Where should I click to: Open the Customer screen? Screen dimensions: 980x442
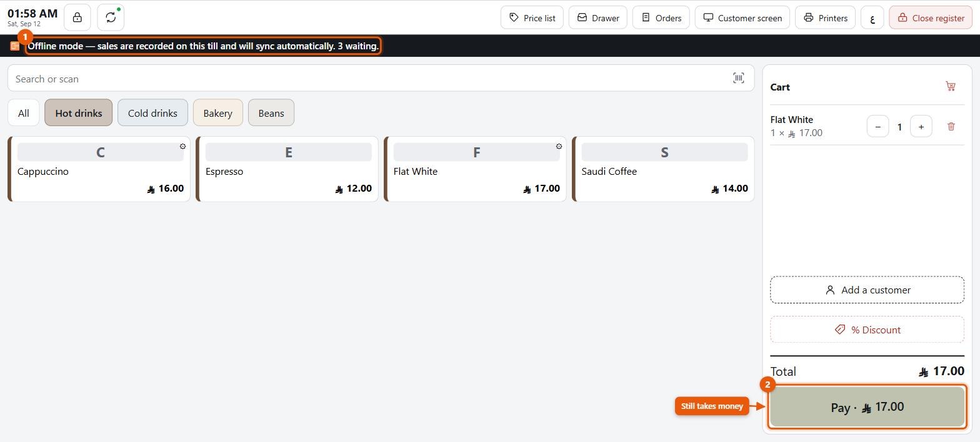click(742, 17)
